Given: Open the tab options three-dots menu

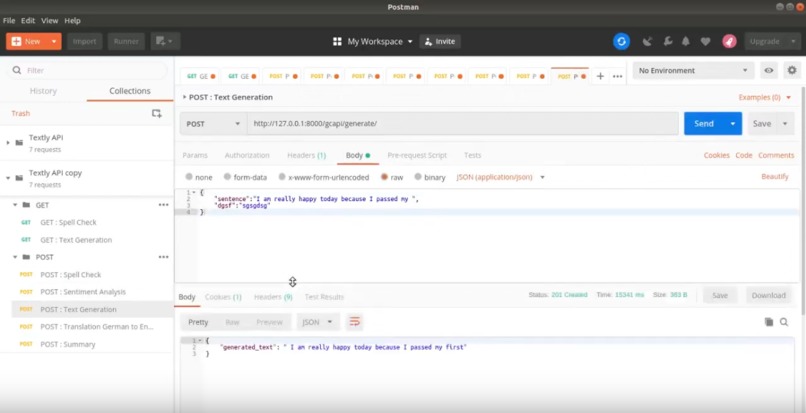Looking at the screenshot, I should (x=617, y=76).
